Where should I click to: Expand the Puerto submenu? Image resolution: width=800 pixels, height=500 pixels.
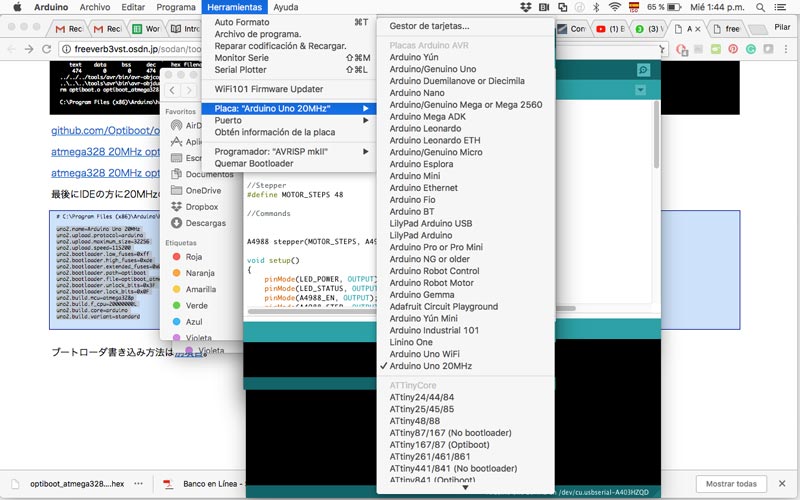point(289,120)
